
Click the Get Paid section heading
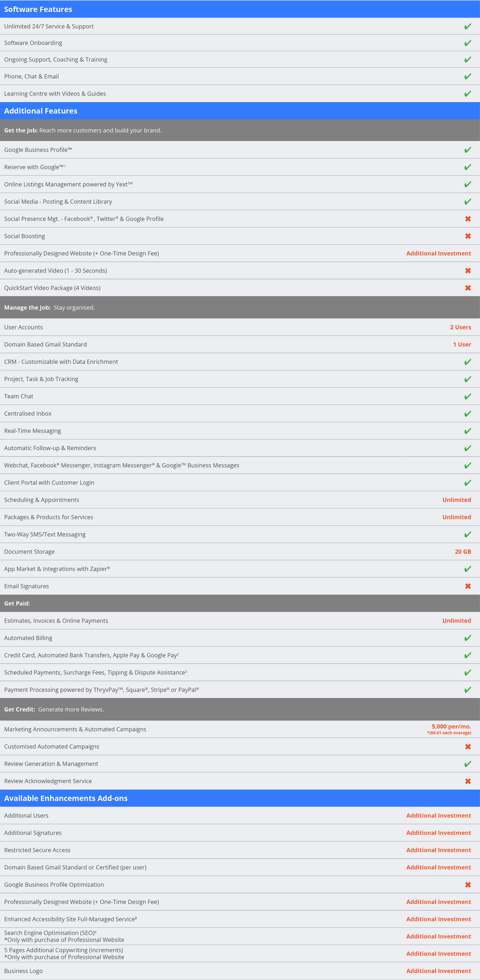pyautogui.click(x=17, y=603)
